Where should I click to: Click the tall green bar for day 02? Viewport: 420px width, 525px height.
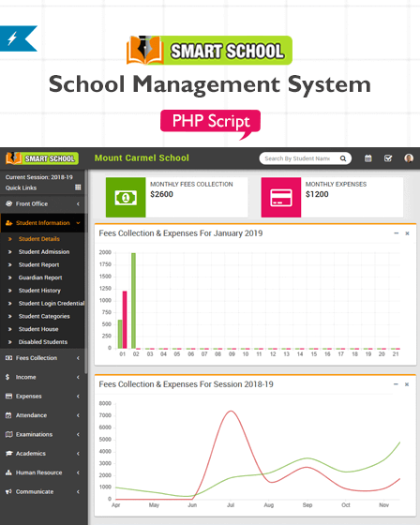pos(134,301)
